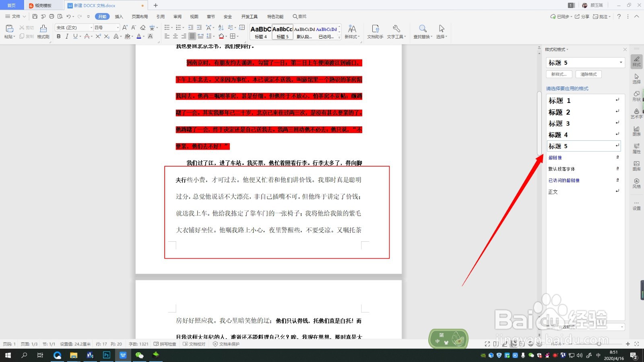
Task: Click the Save icon in quick toolbar
Action: pos(35,16)
